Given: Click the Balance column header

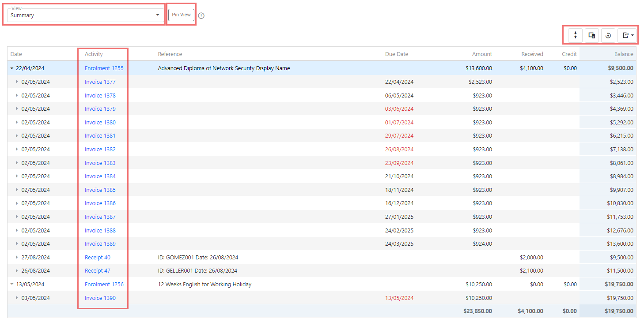Looking at the screenshot, I should click(623, 54).
